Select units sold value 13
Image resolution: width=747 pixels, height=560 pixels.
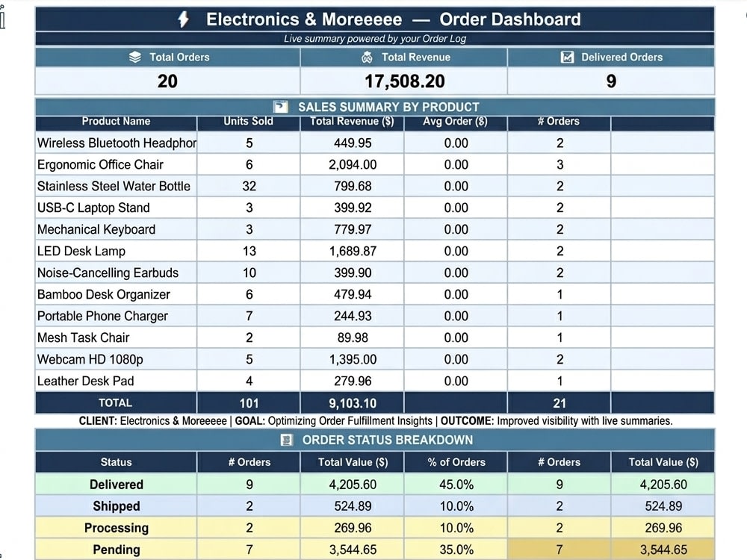pyautogui.click(x=249, y=252)
